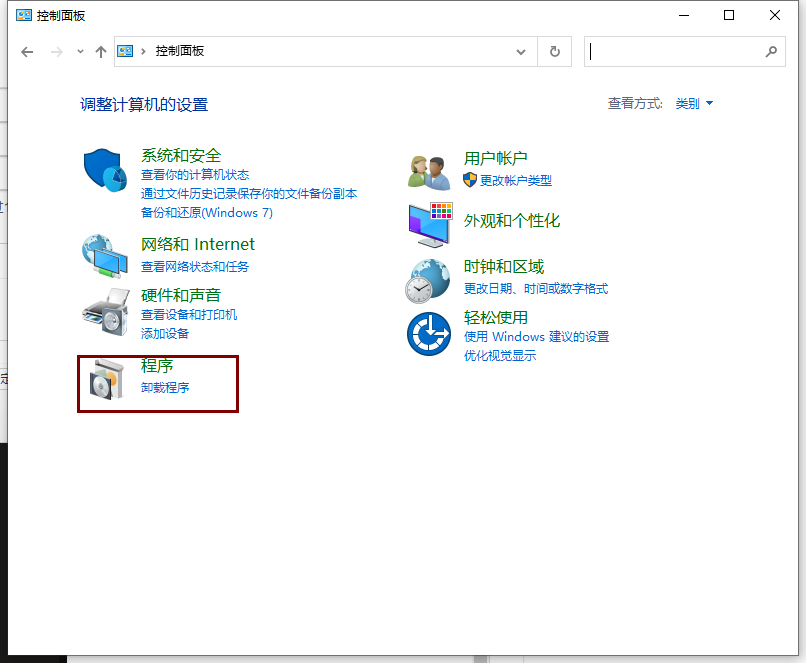Screen dimensions: 806x663
Task: Click the Programs disc box icon
Action: 105,381
